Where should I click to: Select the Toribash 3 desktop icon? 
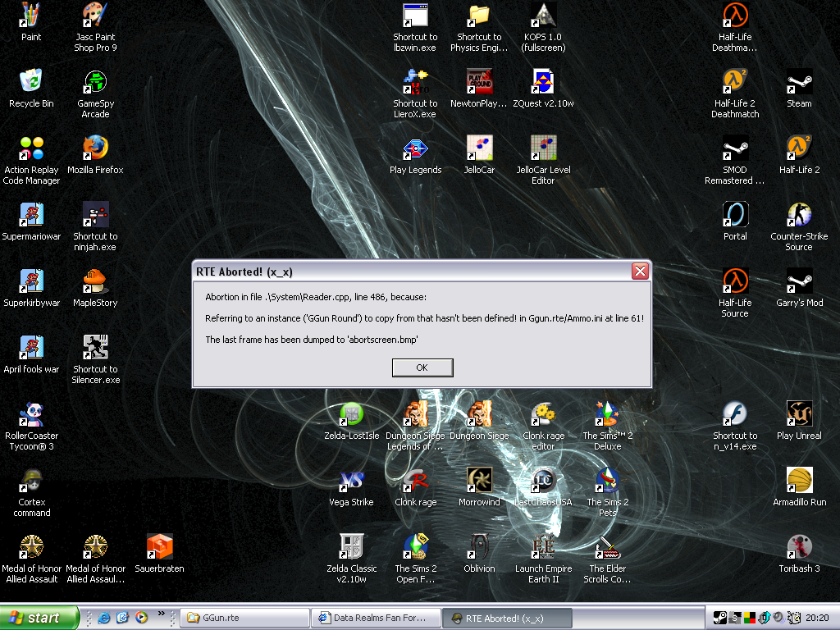pos(799,548)
